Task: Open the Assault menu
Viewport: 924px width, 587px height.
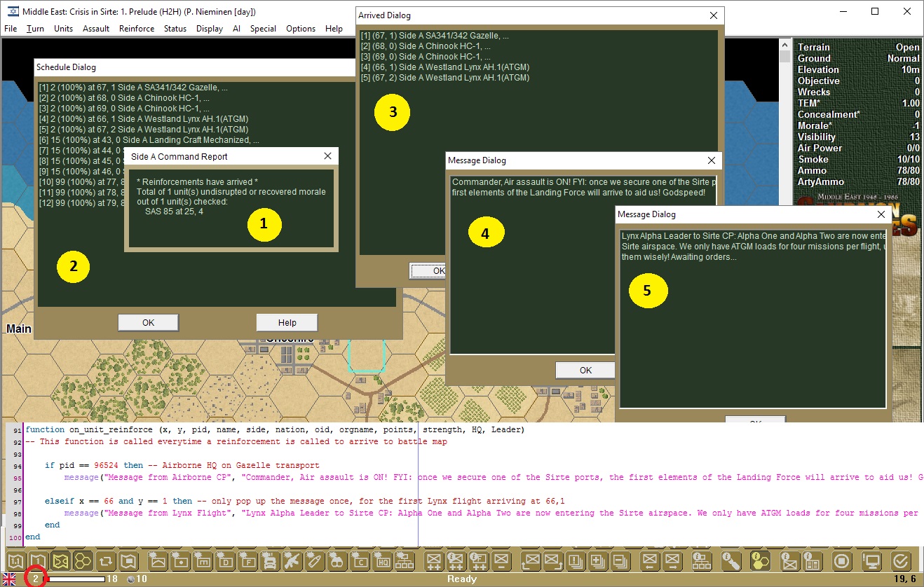Action: tap(96, 29)
